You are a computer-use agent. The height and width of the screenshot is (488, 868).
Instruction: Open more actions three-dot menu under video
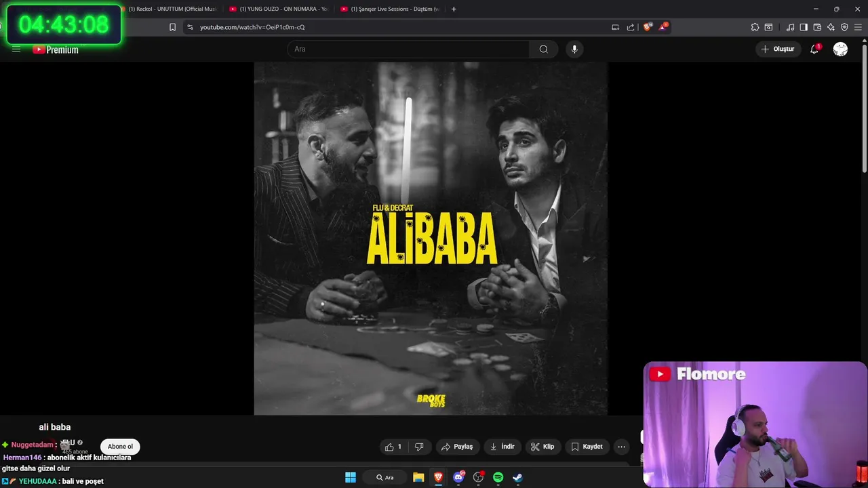(x=621, y=447)
